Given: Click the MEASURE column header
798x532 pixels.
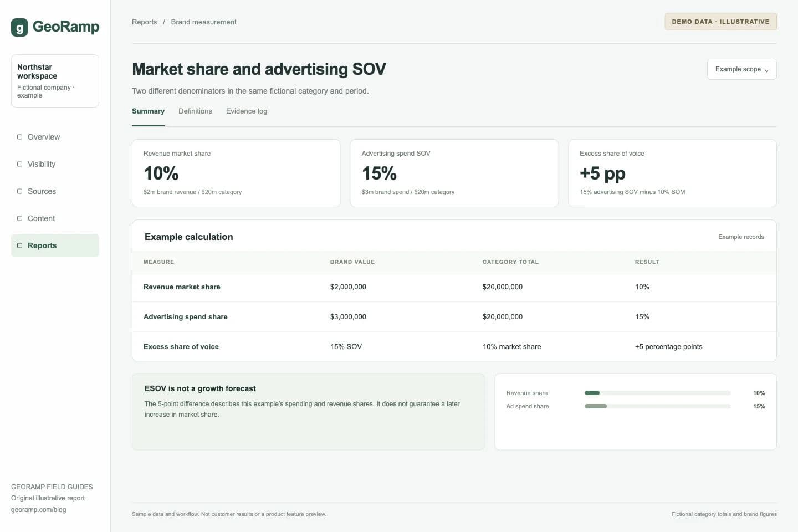Looking at the screenshot, I should 158,262.
